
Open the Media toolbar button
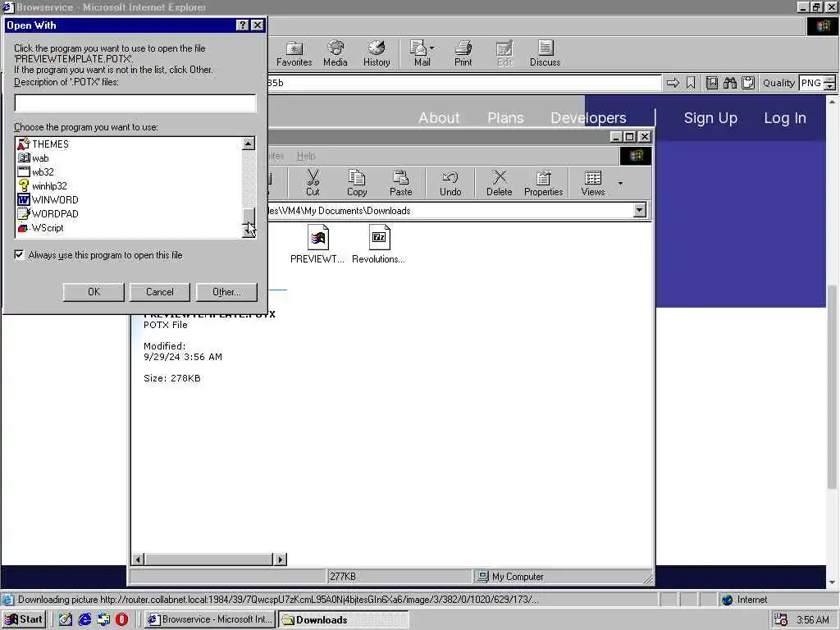click(x=336, y=53)
